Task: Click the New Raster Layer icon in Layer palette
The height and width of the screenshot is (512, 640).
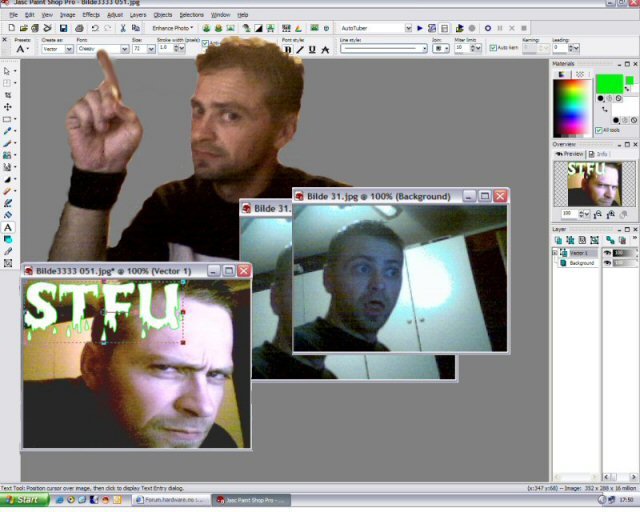Action: pos(558,240)
